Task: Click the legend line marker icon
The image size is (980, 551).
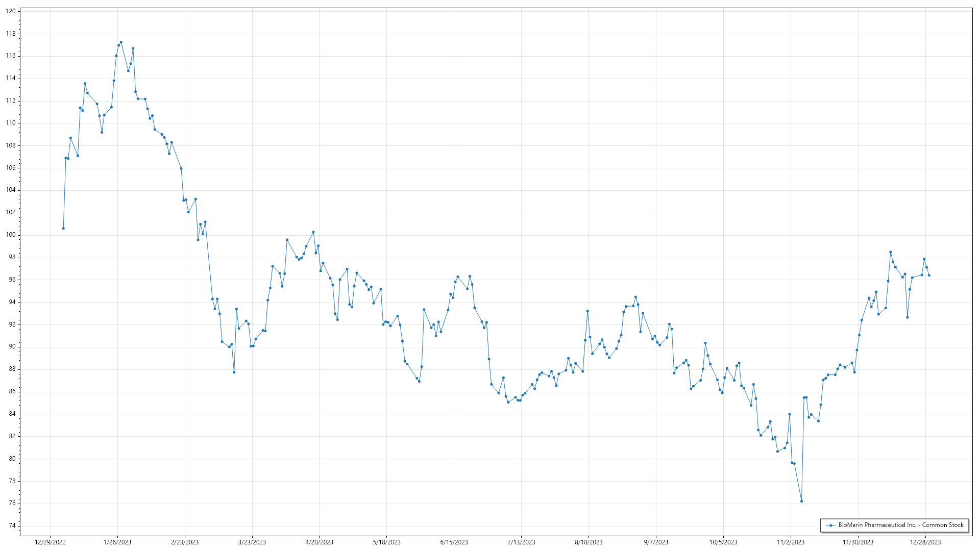Action: [831, 525]
